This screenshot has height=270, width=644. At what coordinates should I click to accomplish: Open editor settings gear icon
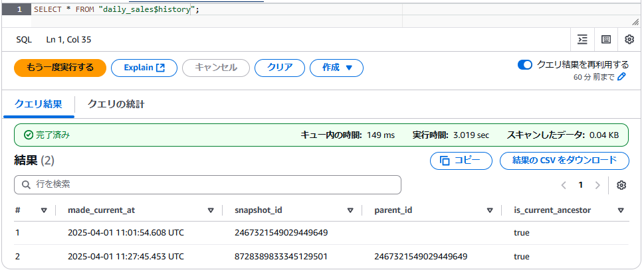629,39
